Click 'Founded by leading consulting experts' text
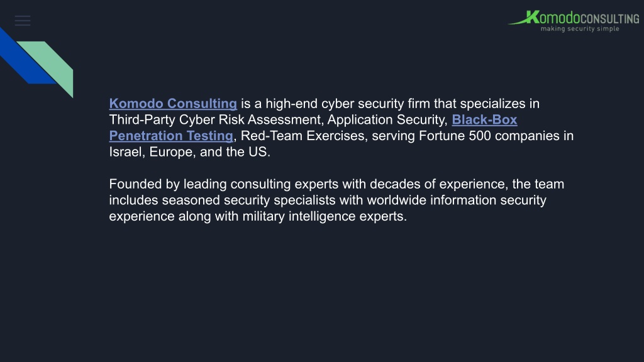Screen dimensions: 644x362 [224, 184]
